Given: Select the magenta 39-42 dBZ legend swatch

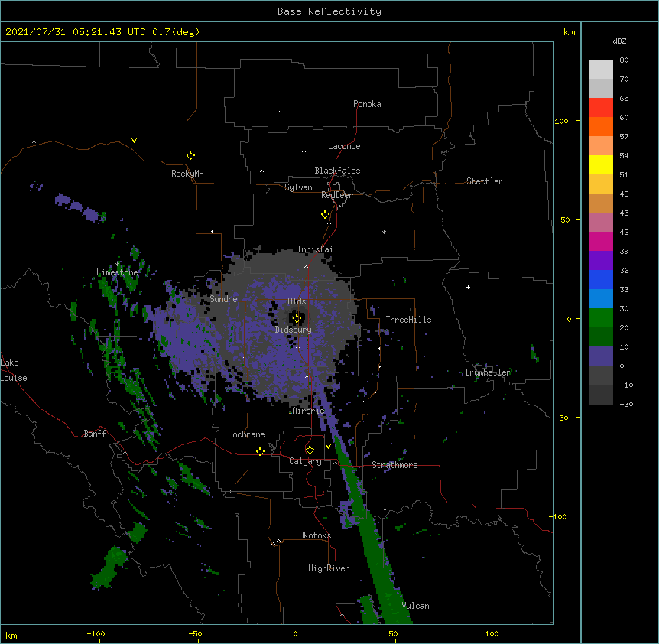Looking at the screenshot, I should click(x=601, y=241).
